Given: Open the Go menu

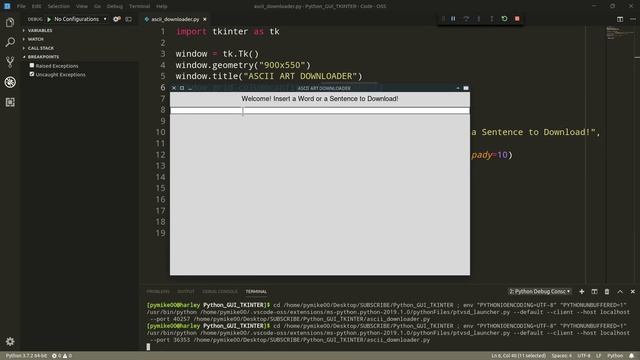Looking at the screenshot, I should 97,6.
